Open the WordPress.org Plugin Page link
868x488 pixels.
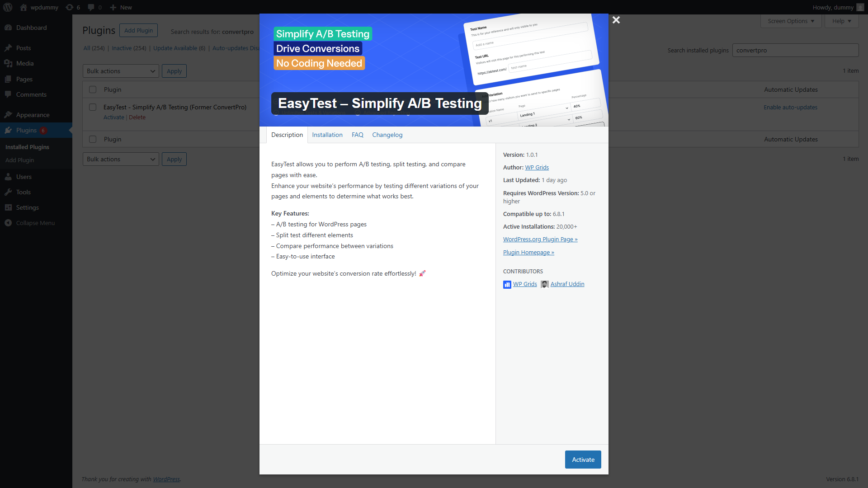tap(540, 239)
